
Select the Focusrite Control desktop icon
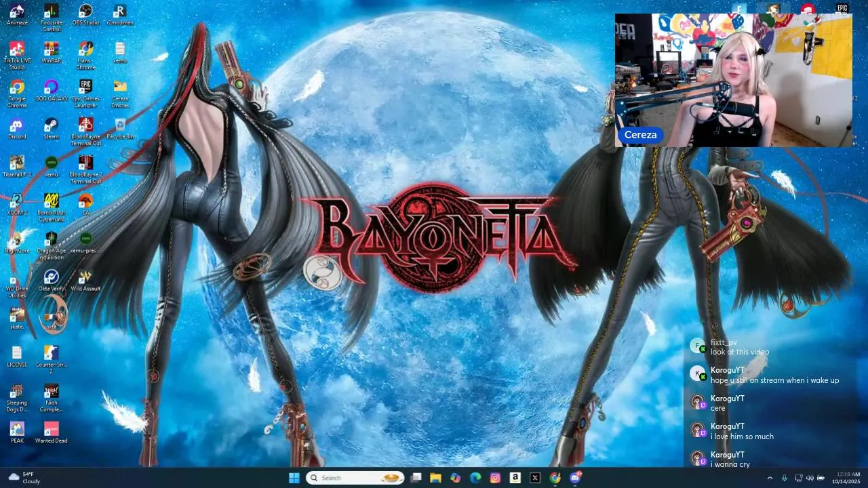tap(51, 18)
